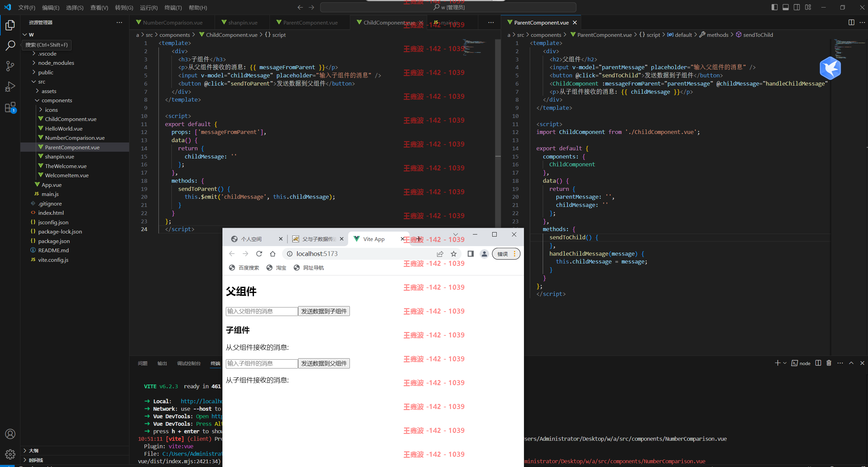Click the browser share icon in address bar
Image resolution: width=868 pixels, height=467 pixels.
(440, 254)
